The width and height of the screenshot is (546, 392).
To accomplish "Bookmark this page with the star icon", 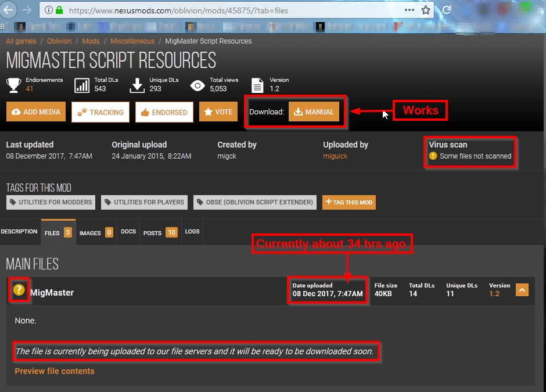I will point(426,10).
